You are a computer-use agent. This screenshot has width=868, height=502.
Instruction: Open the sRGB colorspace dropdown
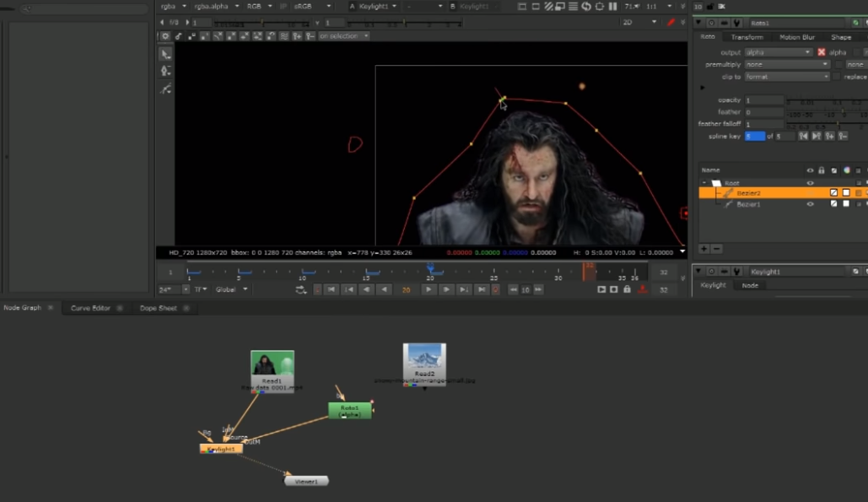312,7
